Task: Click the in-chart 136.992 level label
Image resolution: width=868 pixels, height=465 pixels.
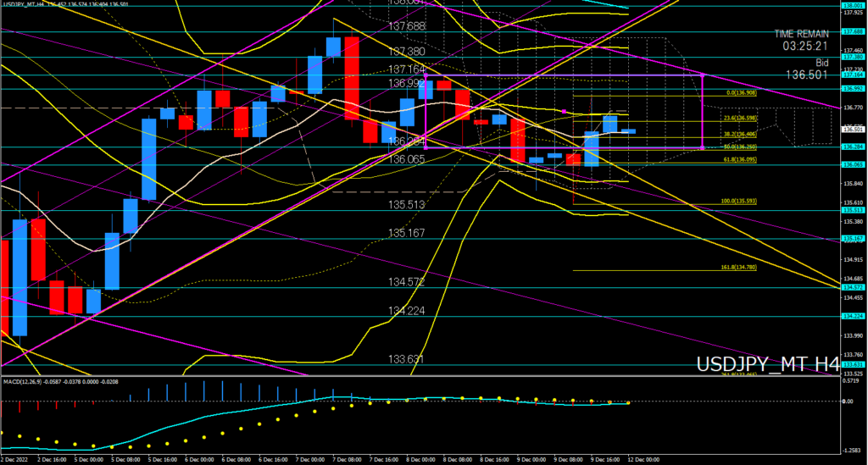Action: pyautogui.click(x=406, y=84)
